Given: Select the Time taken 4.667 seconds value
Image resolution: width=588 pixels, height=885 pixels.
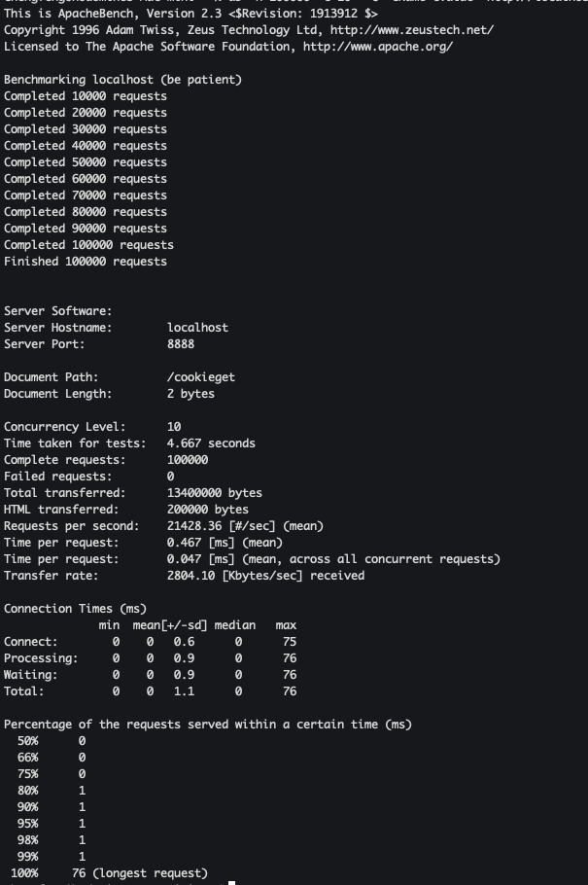Looking at the screenshot, I should coord(211,443).
